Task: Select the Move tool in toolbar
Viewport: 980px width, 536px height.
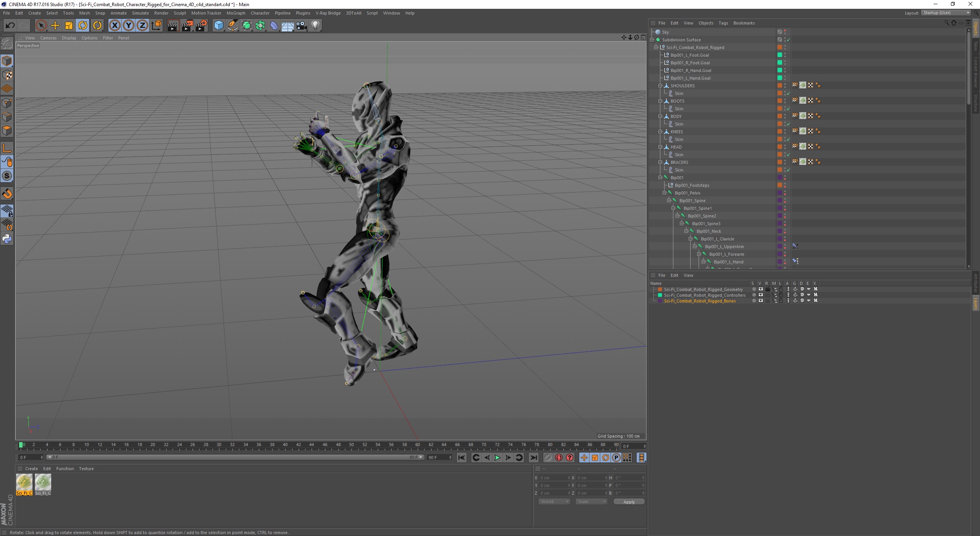Action: 55,26
